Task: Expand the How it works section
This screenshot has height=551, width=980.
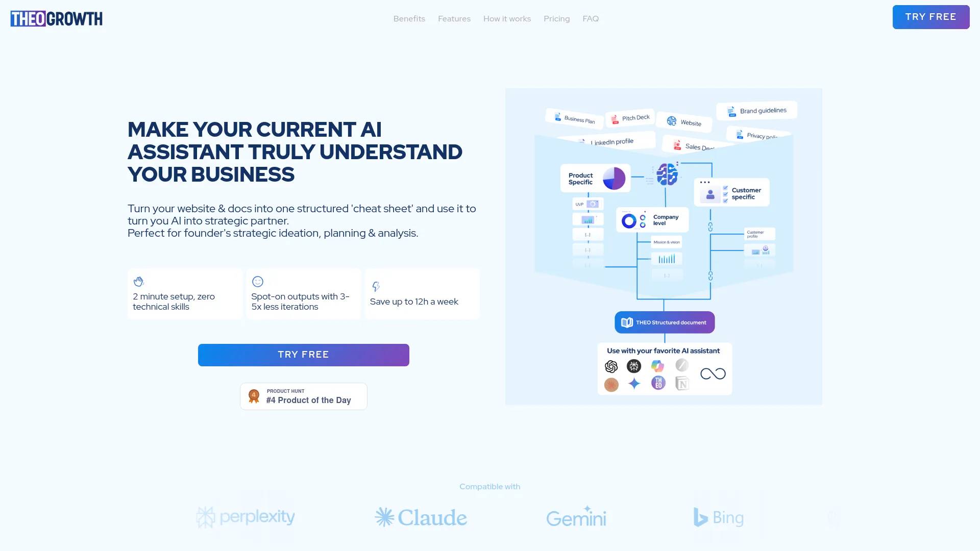Action: [507, 18]
